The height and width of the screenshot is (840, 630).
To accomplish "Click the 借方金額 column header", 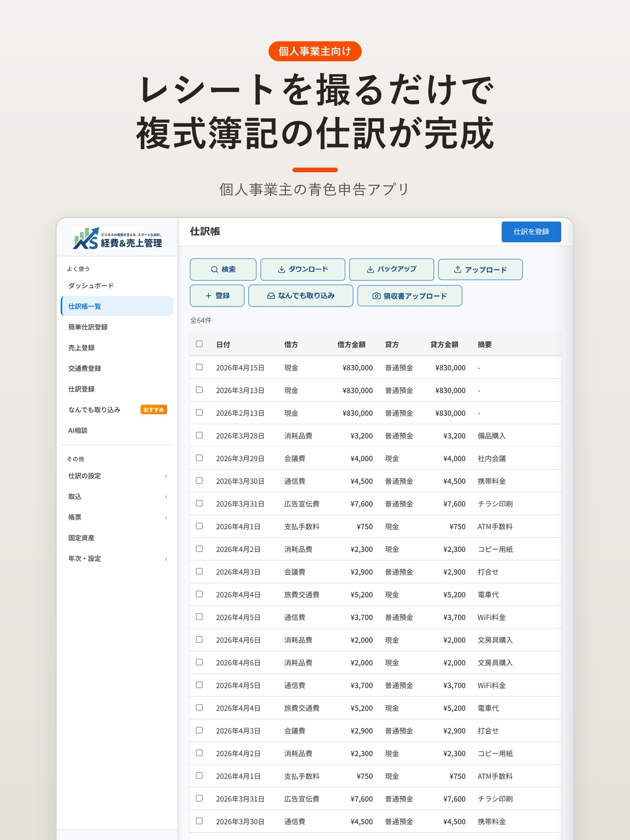I will tap(352, 345).
